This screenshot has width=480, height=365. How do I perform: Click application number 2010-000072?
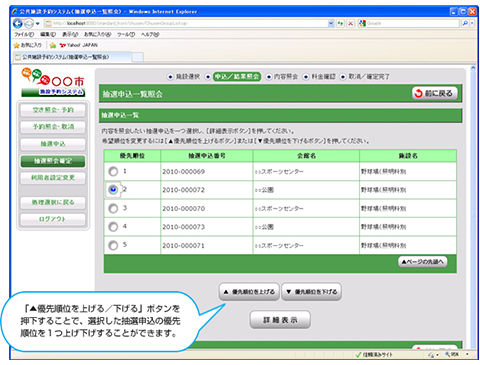pos(184,190)
